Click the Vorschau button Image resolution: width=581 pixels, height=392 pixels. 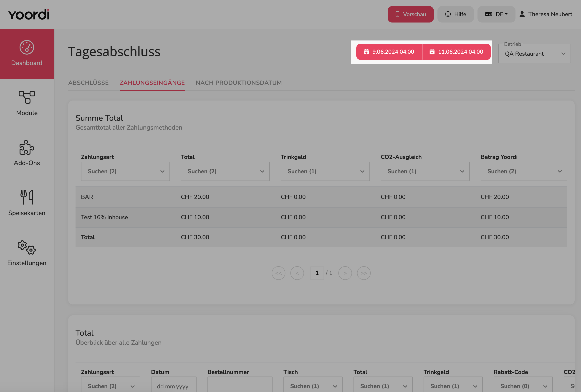pos(411,14)
